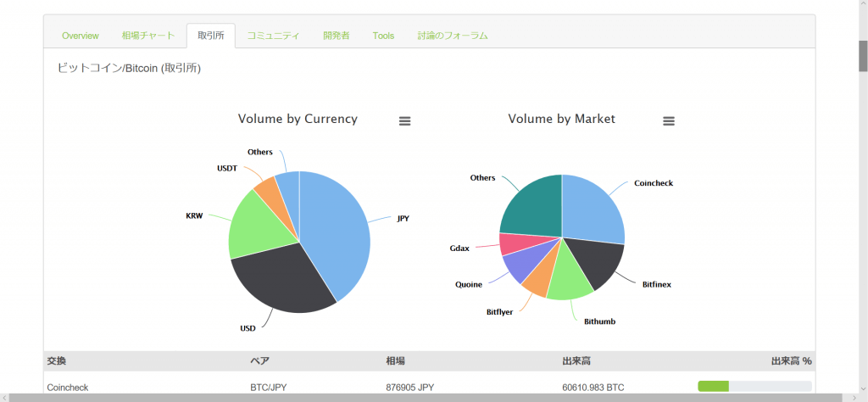Open the Volume by Market chart menu
868x402 pixels.
click(669, 121)
